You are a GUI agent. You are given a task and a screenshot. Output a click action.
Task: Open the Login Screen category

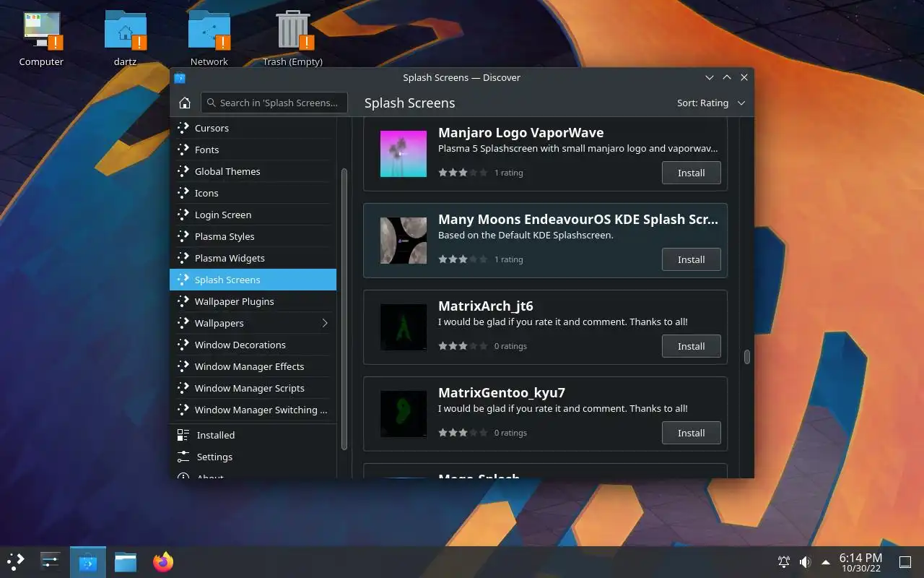[253, 215]
